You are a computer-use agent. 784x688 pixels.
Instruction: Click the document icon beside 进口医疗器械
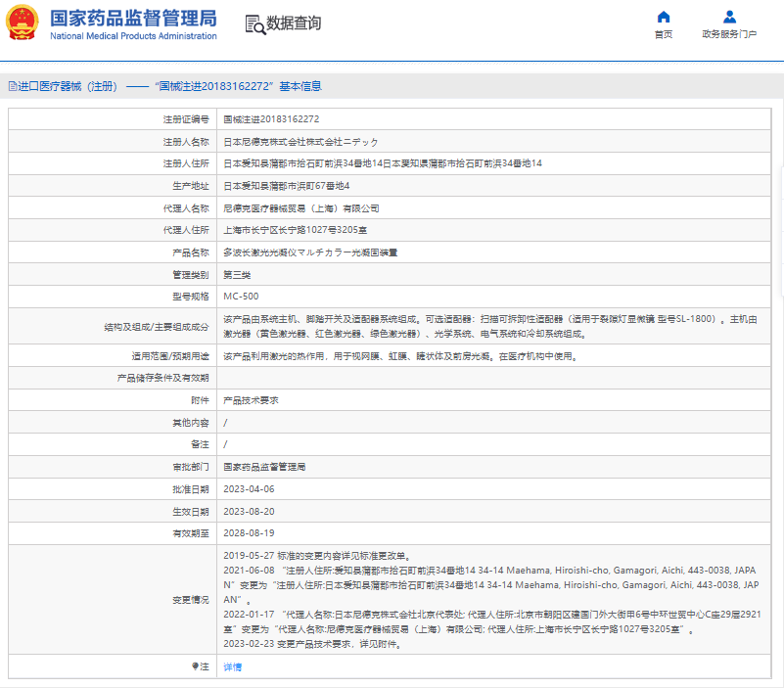tap(13, 86)
